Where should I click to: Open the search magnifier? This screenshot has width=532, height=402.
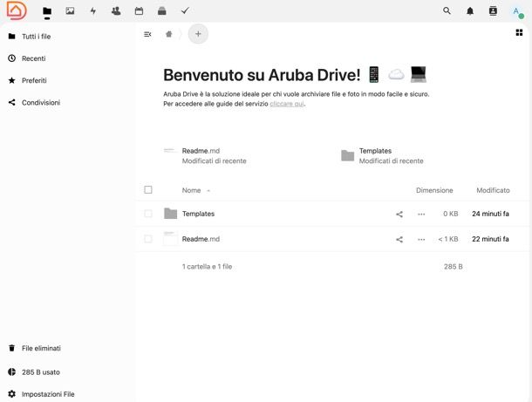point(447,10)
